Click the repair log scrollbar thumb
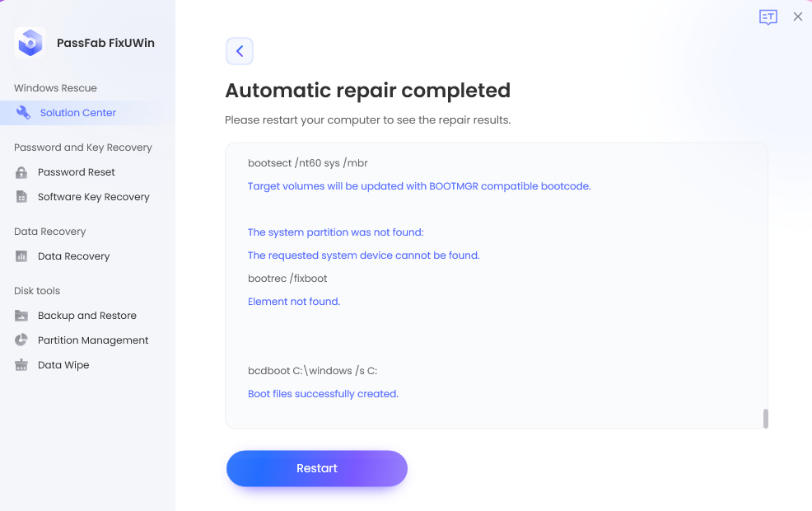 coord(766,419)
